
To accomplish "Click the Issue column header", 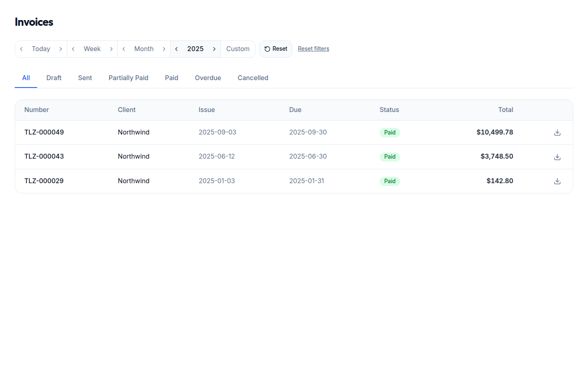I will [207, 110].
